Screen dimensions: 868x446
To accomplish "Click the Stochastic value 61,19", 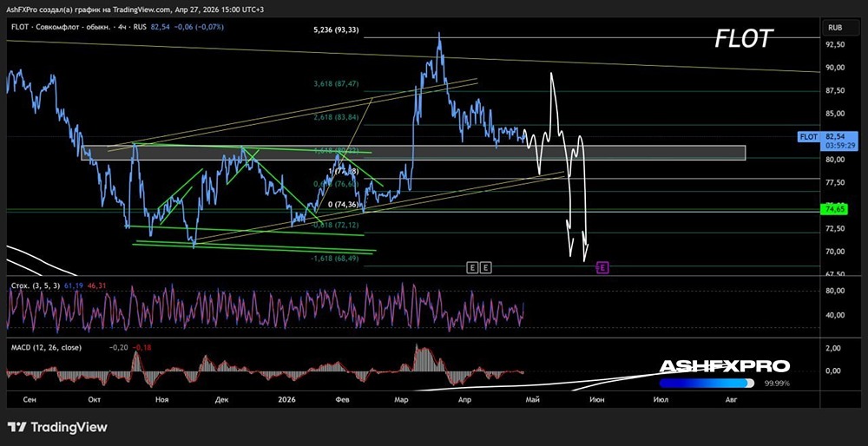I will pos(73,285).
